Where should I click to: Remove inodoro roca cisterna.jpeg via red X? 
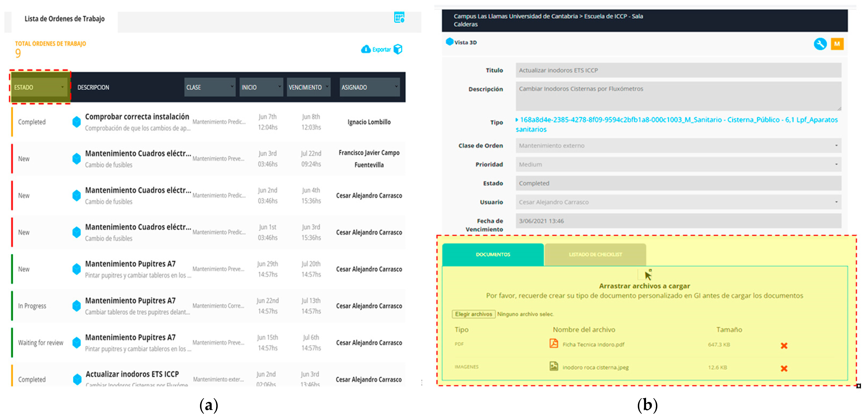click(784, 369)
